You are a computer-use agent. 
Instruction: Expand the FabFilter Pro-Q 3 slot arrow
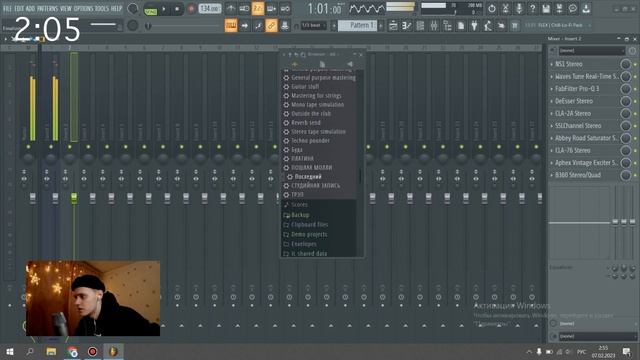tap(551, 89)
